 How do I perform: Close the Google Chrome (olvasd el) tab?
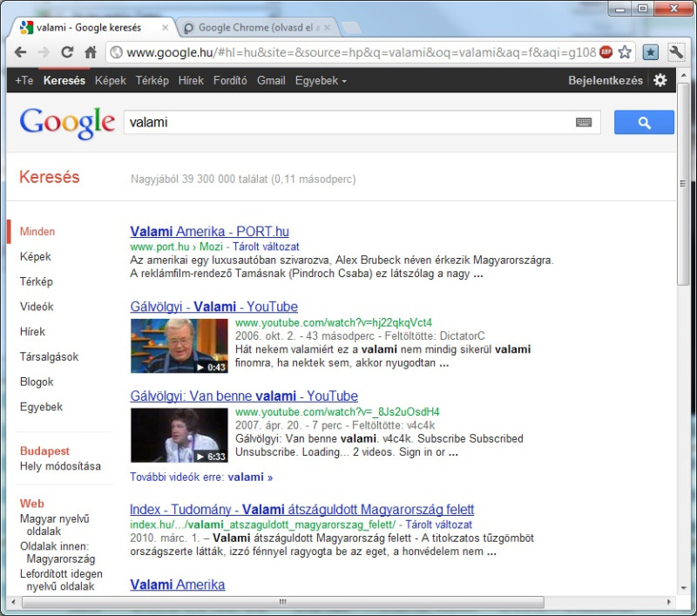tap(328, 28)
